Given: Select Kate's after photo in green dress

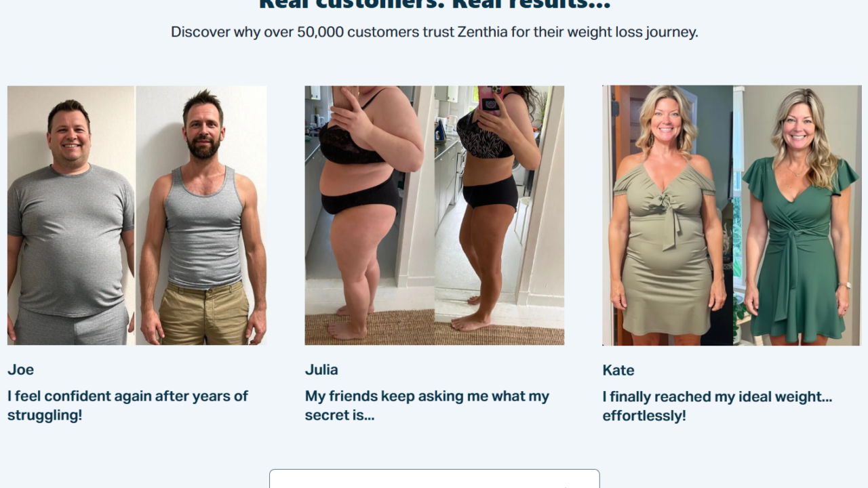Looking at the screenshot, I should point(797,216).
